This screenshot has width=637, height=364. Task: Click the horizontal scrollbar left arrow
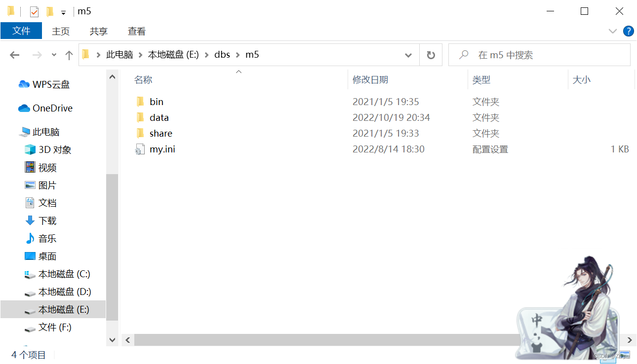click(127, 340)
